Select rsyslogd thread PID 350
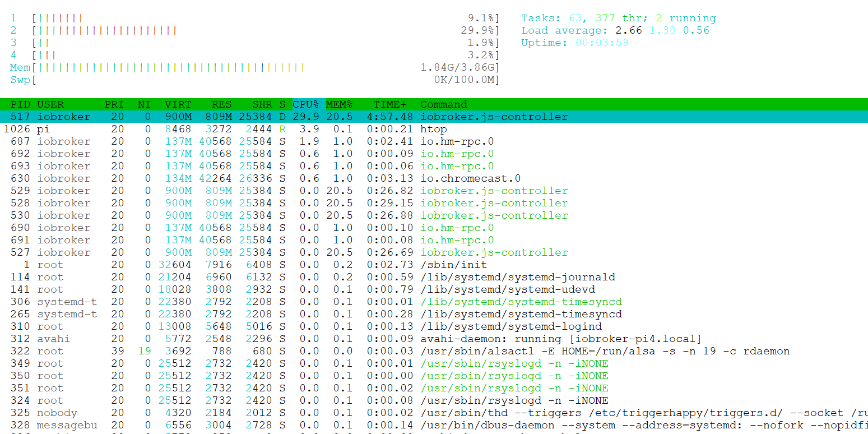The width and height of the screenshot is (868, 434). 434,376
